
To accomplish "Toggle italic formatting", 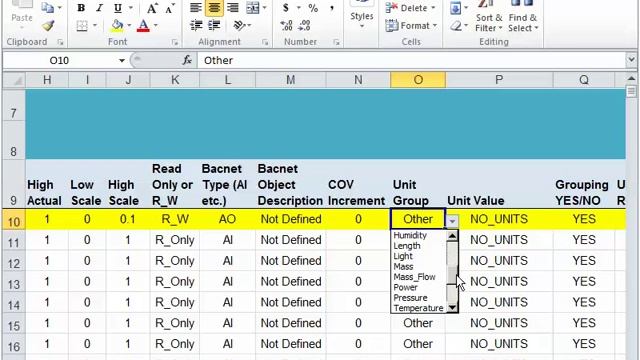I will click(99, 8).
